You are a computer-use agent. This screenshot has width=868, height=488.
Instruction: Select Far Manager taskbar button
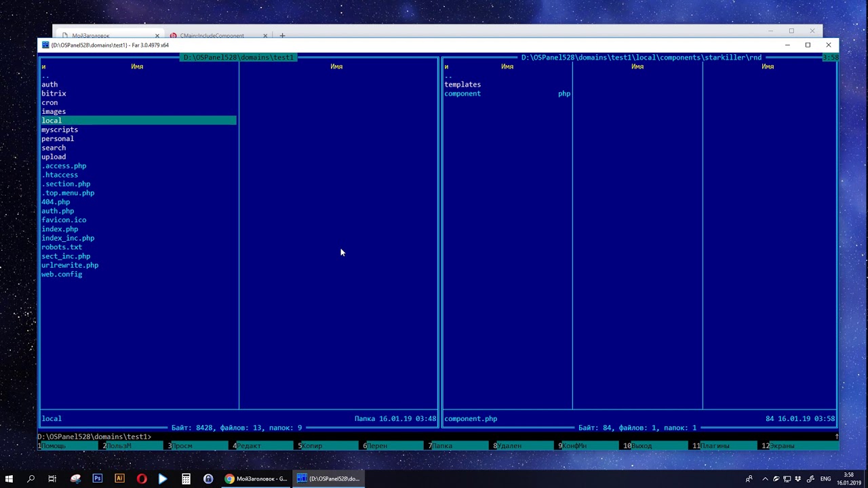pos(329,479)
